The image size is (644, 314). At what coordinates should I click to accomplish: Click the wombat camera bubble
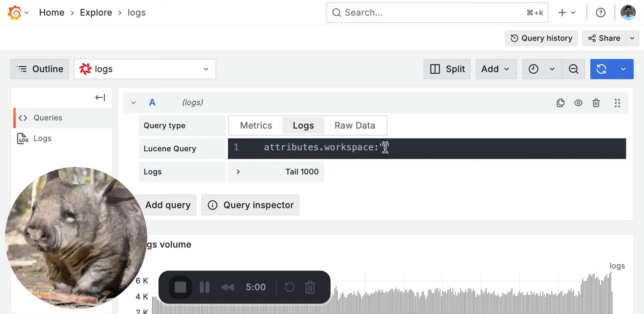(x=76, y=238)
